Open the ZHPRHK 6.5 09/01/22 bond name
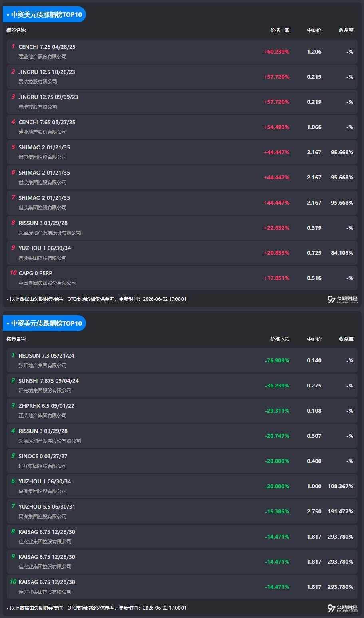The image size is (364, 618). point(46,406)
